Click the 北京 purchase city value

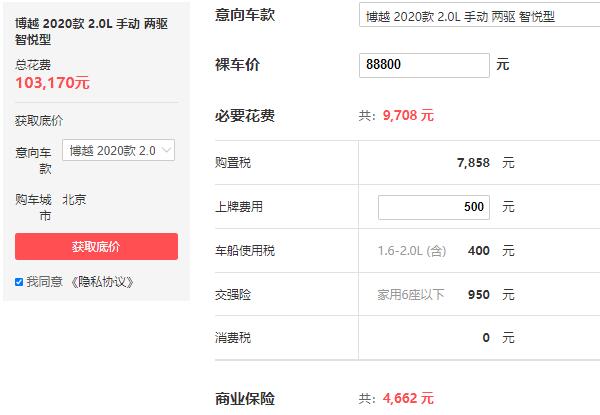tap(74, 199)
